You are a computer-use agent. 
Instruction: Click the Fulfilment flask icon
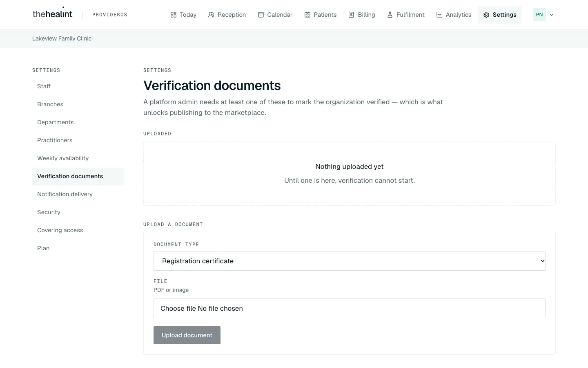(390, 15)
